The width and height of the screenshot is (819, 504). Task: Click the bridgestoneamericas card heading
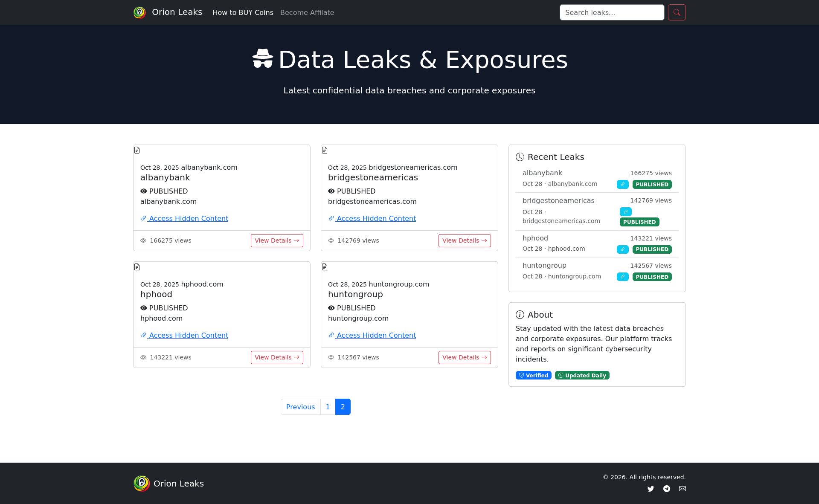(373, 177)
